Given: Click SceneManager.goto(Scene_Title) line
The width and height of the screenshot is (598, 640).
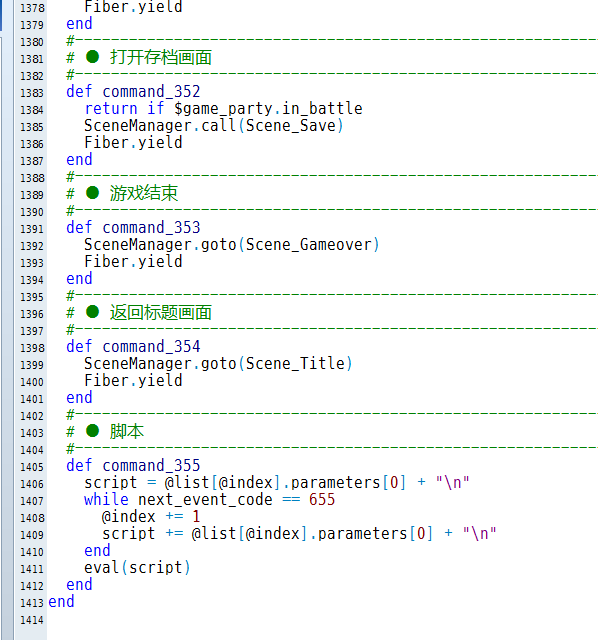Looking at the screenshot, I should pyautogui.click(x=218, y=364).
